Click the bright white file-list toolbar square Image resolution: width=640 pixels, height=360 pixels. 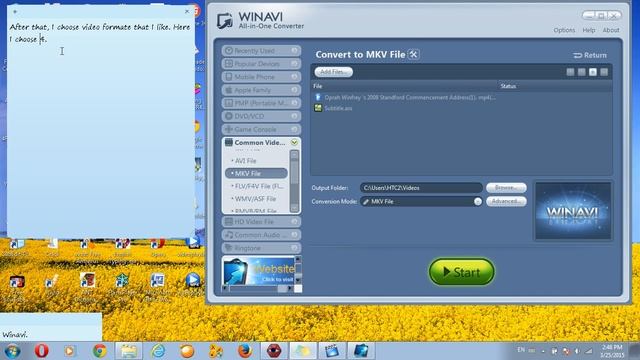click(593, 72)
